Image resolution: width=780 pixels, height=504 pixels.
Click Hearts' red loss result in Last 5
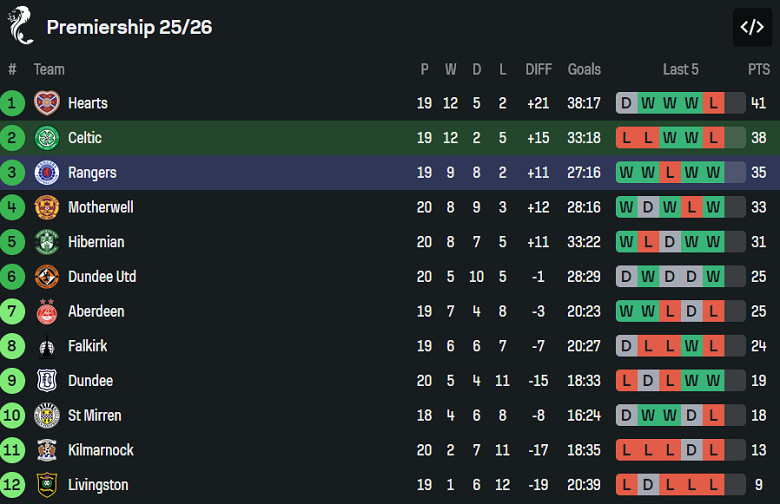[x=713, y=103]
